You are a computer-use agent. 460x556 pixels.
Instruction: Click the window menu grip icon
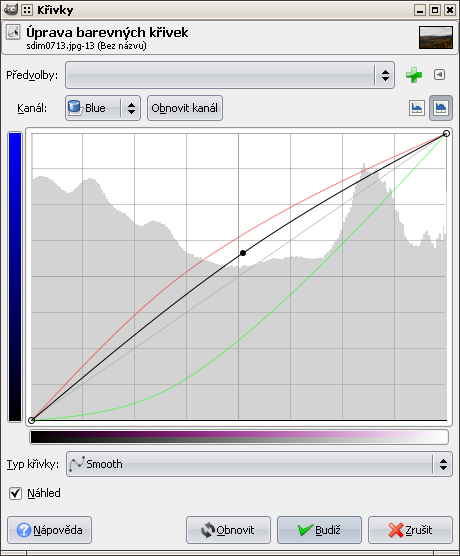(x=27, y=10)
